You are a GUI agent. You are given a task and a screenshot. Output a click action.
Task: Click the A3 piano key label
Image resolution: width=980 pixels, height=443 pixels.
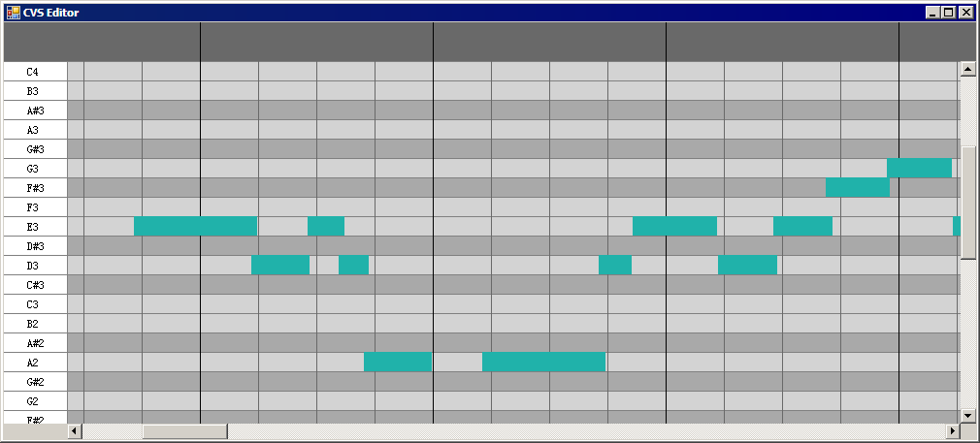[x=35, y=129]
